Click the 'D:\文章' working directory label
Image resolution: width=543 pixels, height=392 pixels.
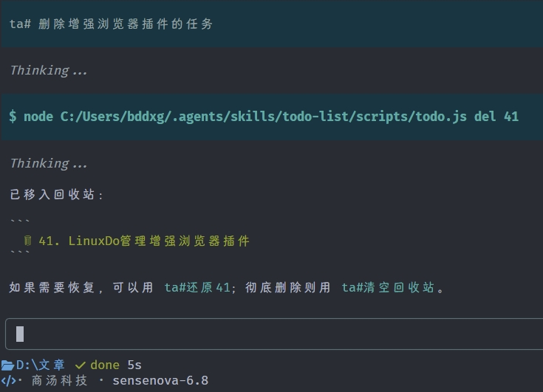41,365
